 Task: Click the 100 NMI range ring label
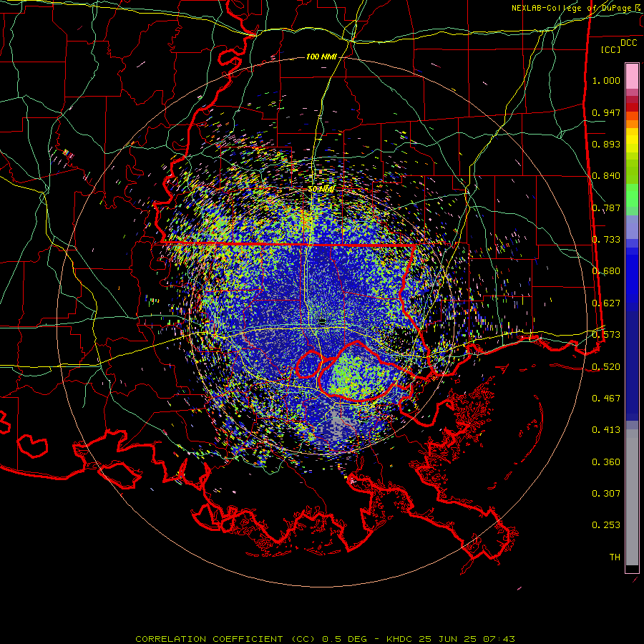coord(321,57)
